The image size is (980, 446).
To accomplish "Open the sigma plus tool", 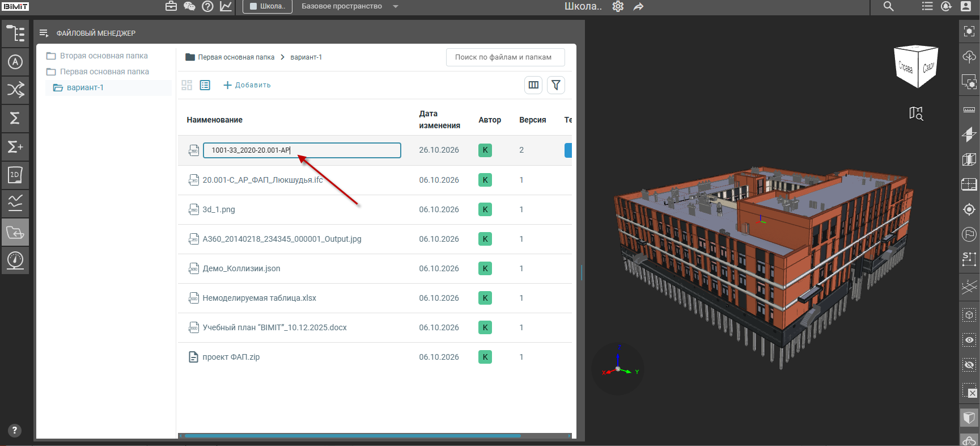I will click(15, 147).
